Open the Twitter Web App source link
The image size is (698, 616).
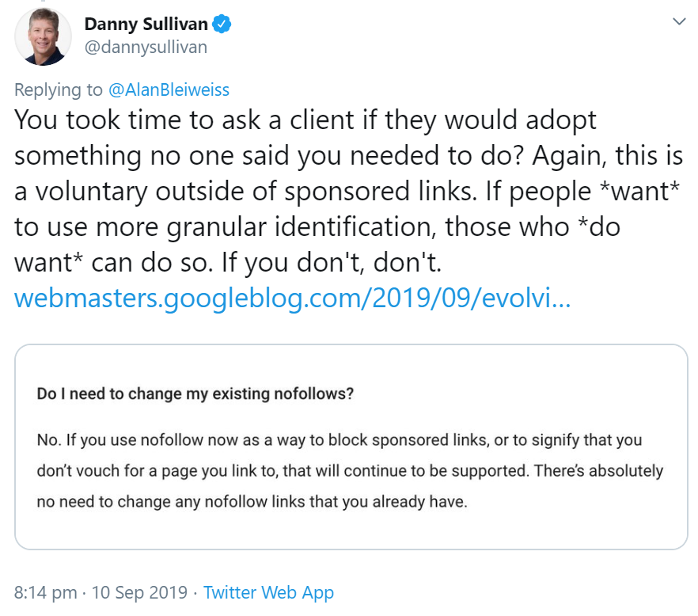268,591
